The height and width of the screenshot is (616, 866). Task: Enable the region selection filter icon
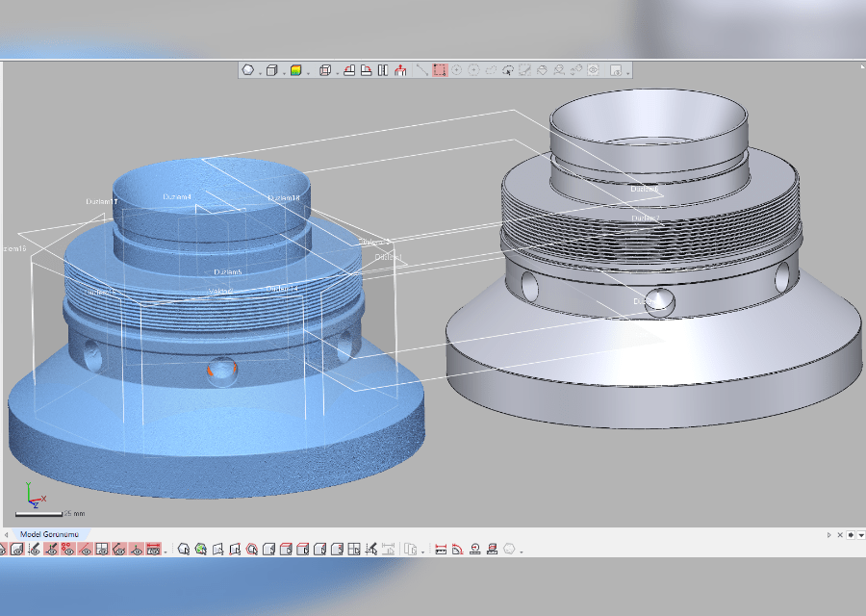(x=201, y=550)
